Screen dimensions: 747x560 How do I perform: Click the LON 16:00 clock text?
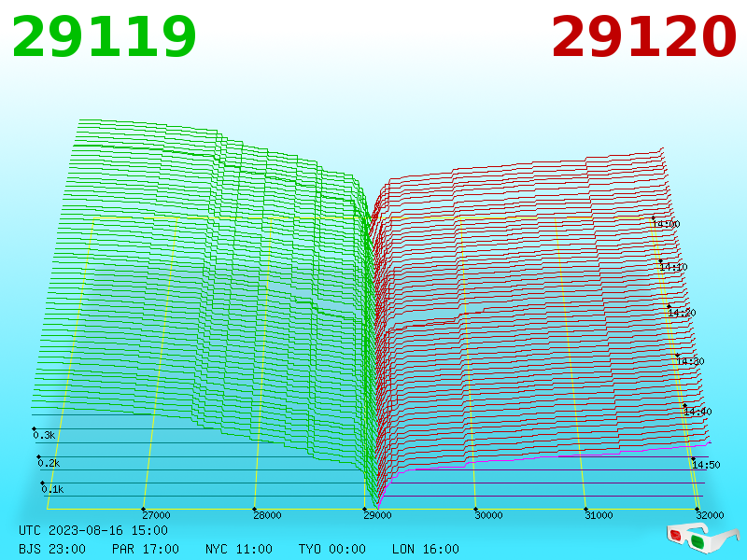pos(426,549)
